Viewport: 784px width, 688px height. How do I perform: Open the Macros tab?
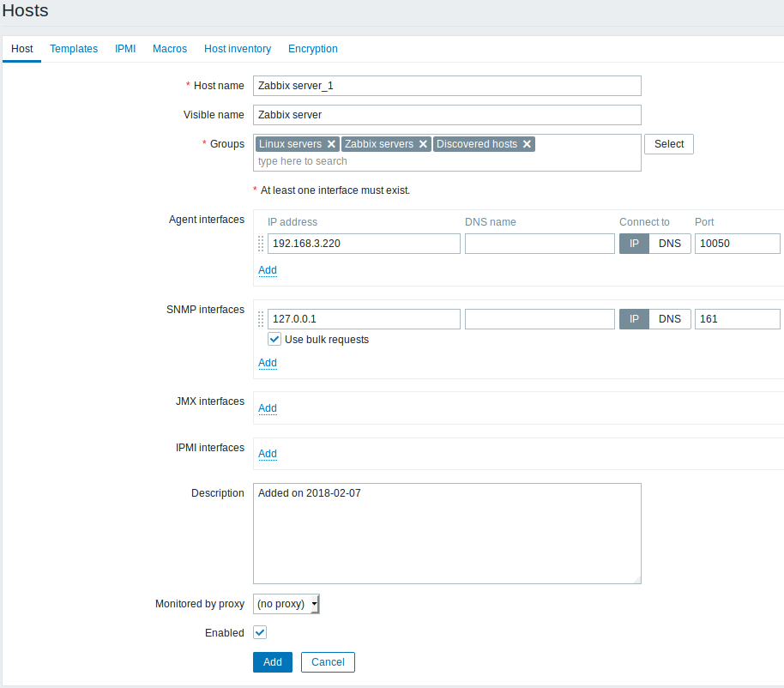tap(170, 49)
